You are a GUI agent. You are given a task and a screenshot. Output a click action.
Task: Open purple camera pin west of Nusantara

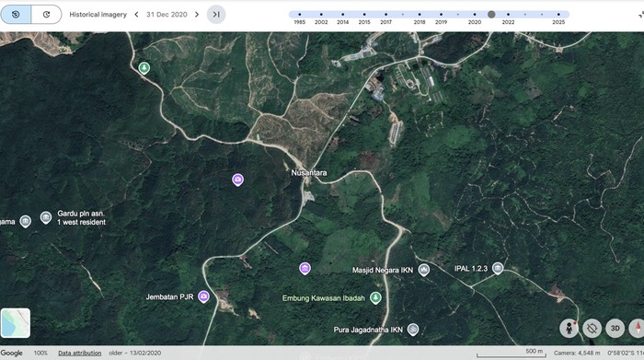point(237,180)
